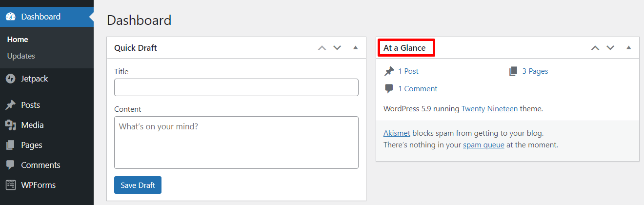
Task: Collapse the At a Glance panel triangle
Action: [x=628, y=48]
